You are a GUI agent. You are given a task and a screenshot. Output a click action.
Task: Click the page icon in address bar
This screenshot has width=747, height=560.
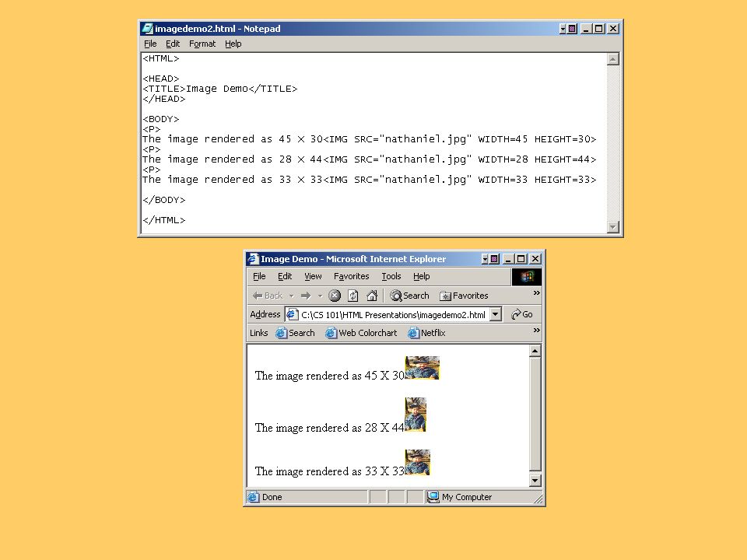pos(292,314)
